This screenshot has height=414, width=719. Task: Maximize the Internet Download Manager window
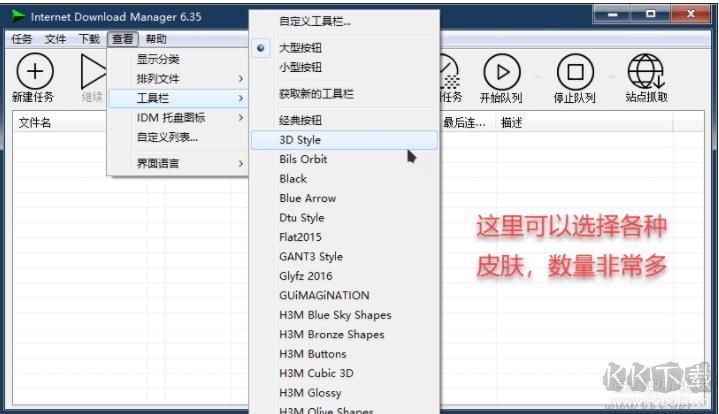(651, 14)
